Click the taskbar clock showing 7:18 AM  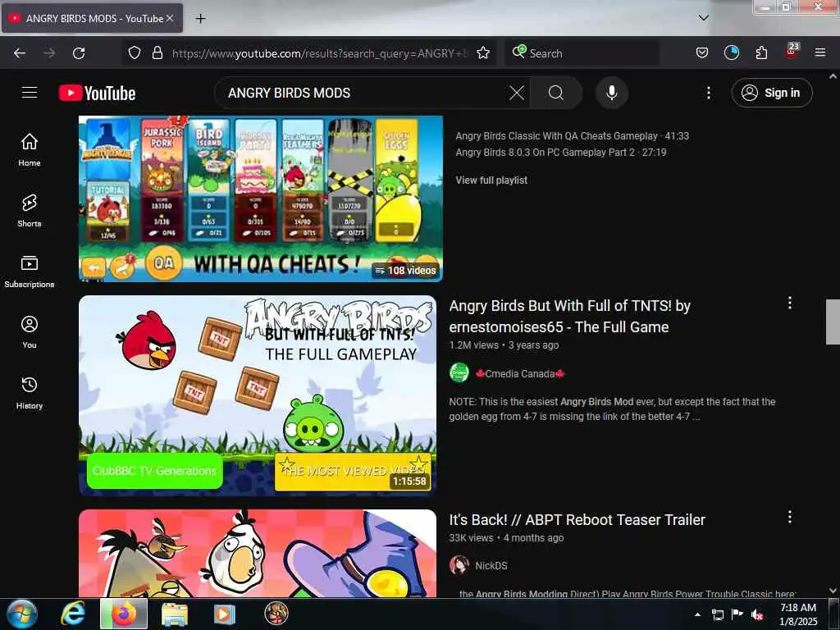(x=798, y=614)
